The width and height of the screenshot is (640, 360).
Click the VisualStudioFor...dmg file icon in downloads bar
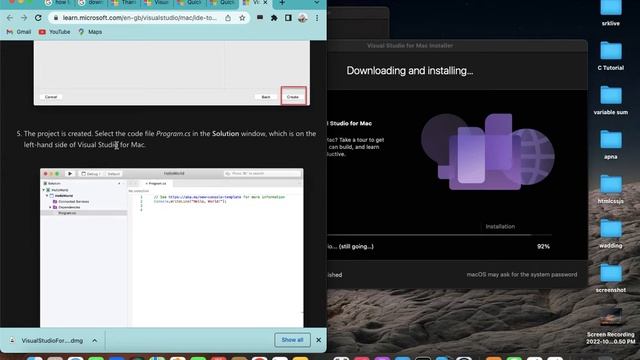point(12,340)
